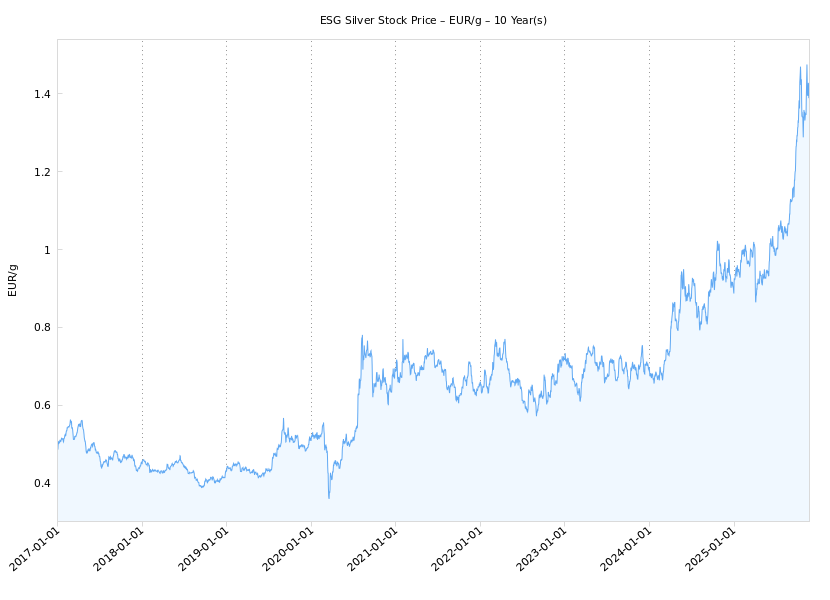Screen dimensions: 830x600
Task: Select the 0.6 y-axis tick label
Action: point(42,406)
